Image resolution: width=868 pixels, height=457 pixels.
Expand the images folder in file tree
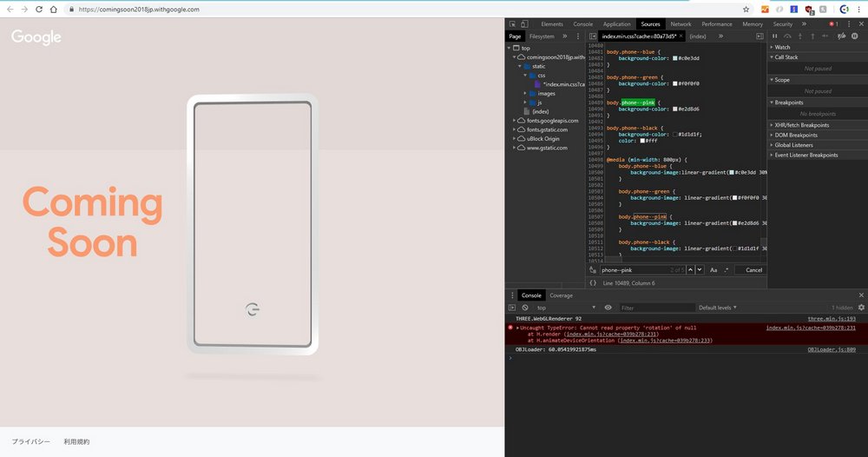[x=525, y=94]
